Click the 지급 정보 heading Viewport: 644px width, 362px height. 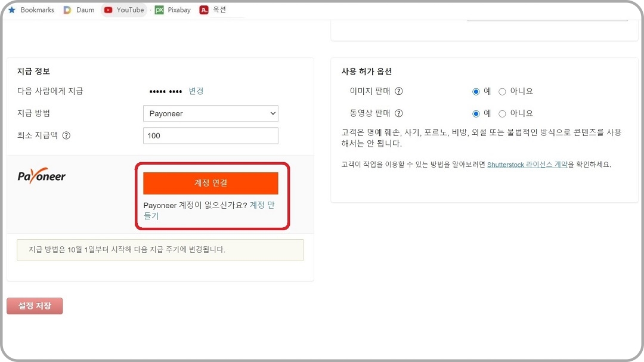(33, 71)
